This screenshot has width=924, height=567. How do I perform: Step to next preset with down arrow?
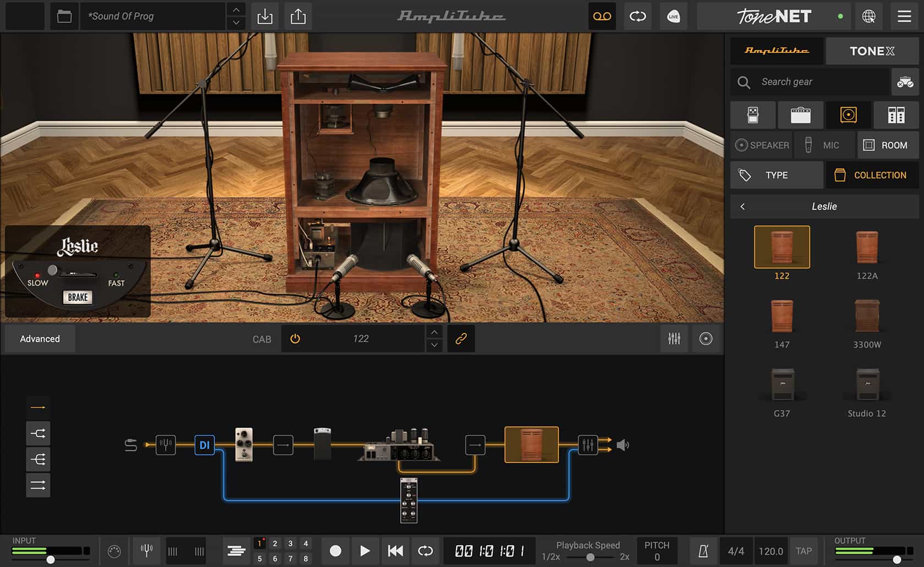click(x=236, y=23)
